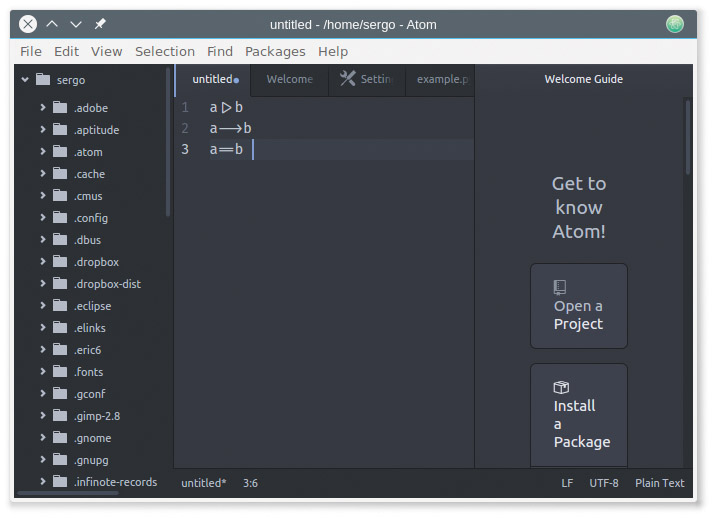Click LF line ending selector
This screenshot has height=518, width=713.
(567, 483)
